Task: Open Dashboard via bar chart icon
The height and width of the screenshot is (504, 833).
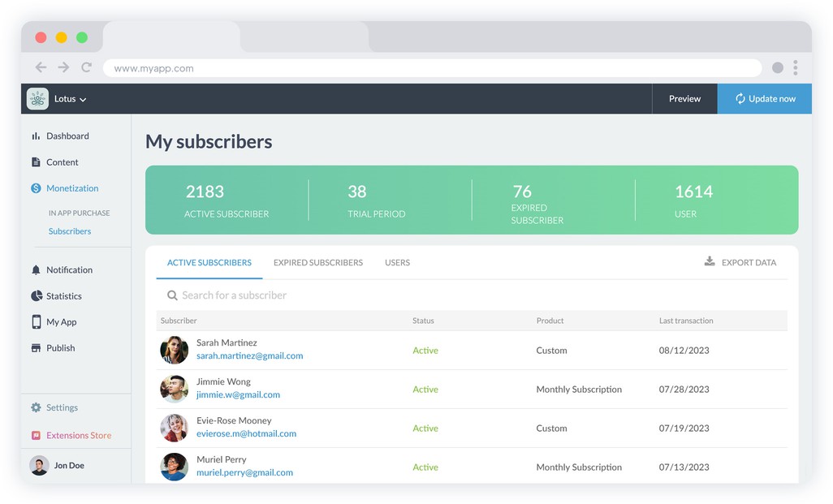Action: [x=36, y=136]
